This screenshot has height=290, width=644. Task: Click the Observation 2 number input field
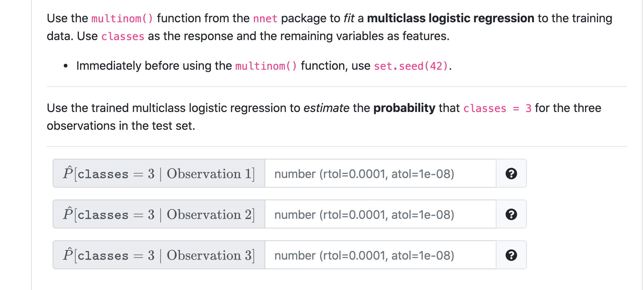(x=380, y=214)
